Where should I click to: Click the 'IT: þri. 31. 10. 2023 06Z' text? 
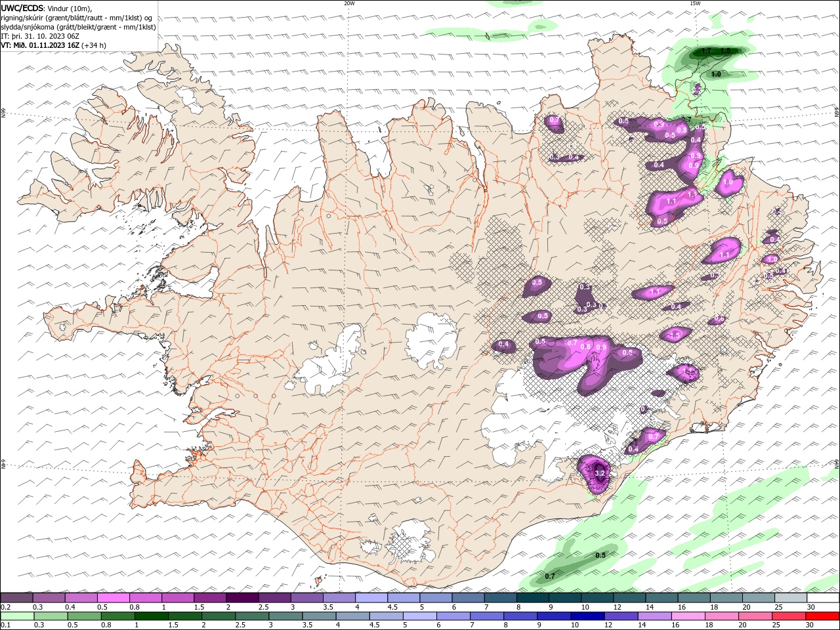[41, 36]
